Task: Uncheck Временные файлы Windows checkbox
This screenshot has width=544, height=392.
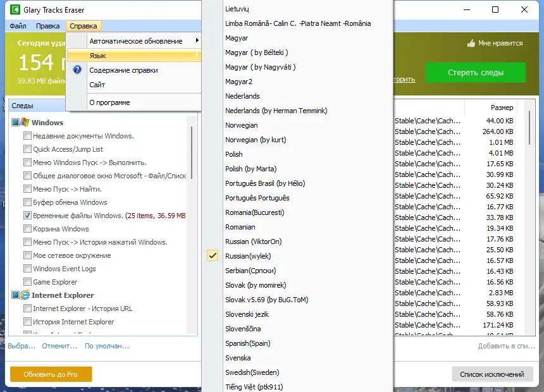Action: tap(27, 216)
